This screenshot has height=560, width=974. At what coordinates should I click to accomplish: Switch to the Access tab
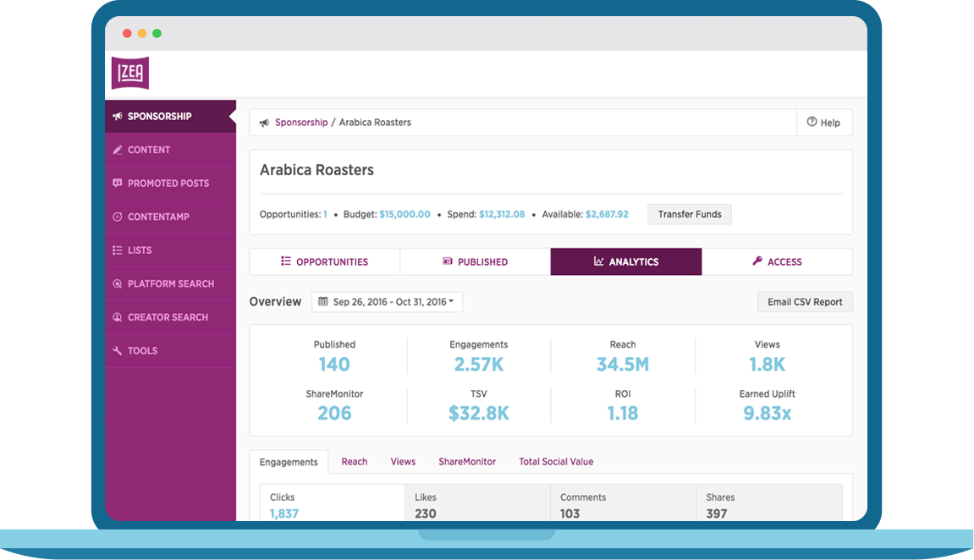pos(777,261)
